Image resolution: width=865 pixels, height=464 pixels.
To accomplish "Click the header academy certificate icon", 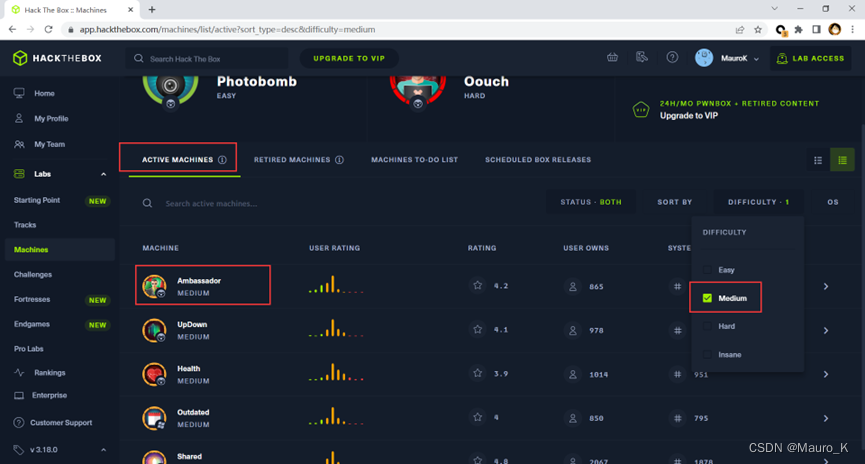I will [642, 57].
